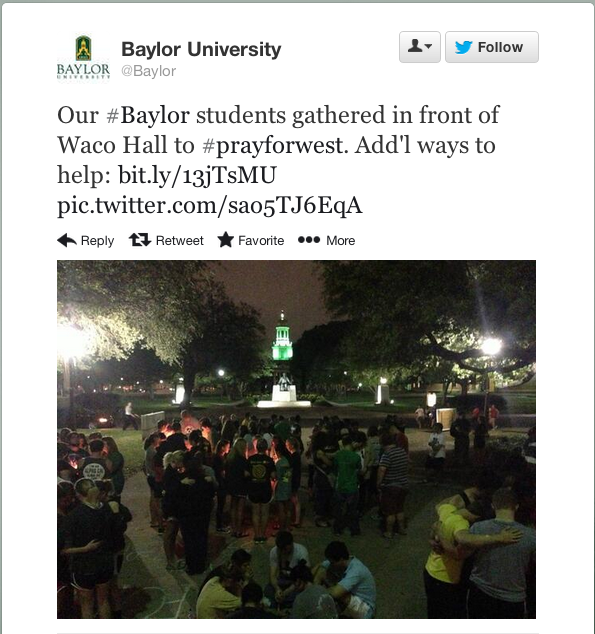This screenshot has height=634, width=595.
Task: Visit the bit.ly/13jTsMU link
Action: [197, 175]
